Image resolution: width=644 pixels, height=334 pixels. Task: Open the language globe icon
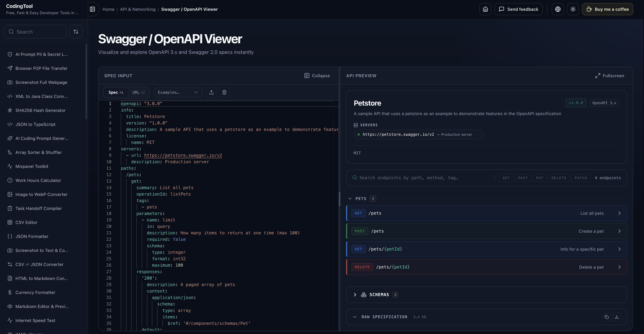558,9
